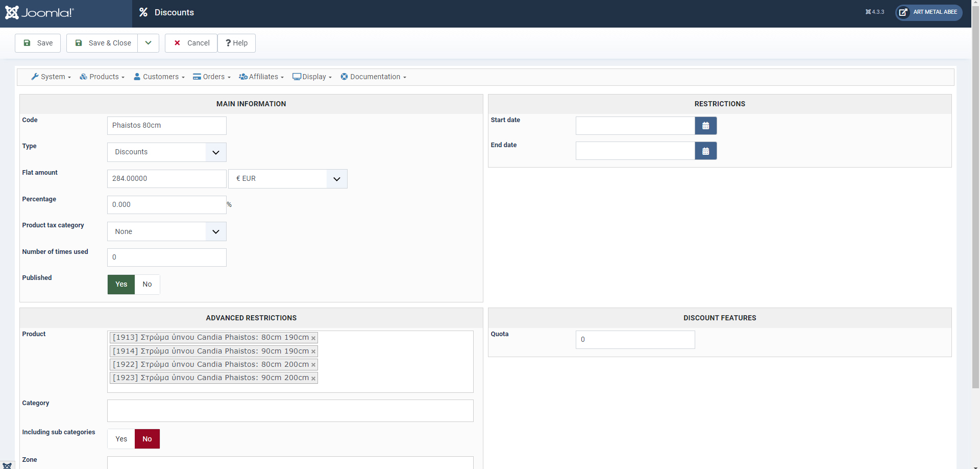Viewport: 980px width, 469px height.
Task: Open the Help button
Action: [x=236, y=43]
